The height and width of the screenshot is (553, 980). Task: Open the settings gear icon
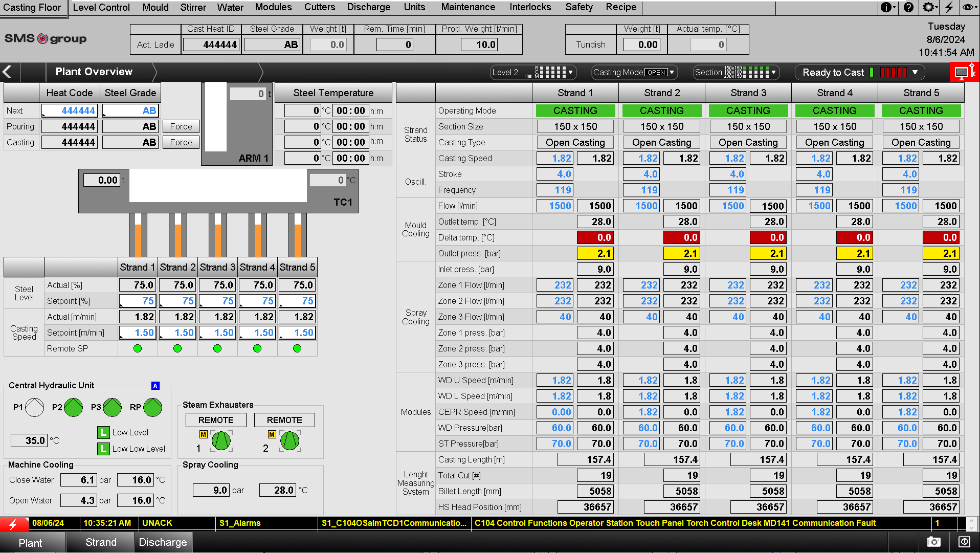(x=928, y=7)
